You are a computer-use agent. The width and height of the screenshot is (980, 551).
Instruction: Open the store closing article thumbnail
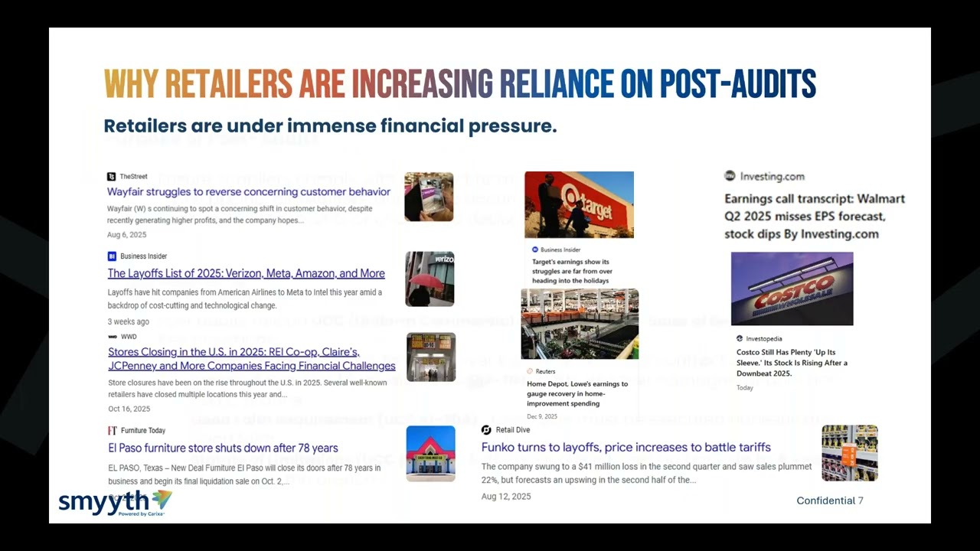coord(431,357)
